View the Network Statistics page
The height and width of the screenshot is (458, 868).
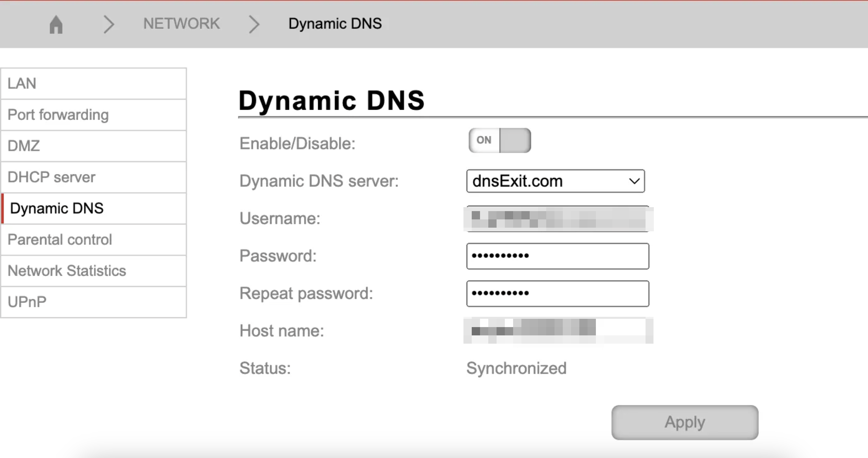click(x=93, y=271)
